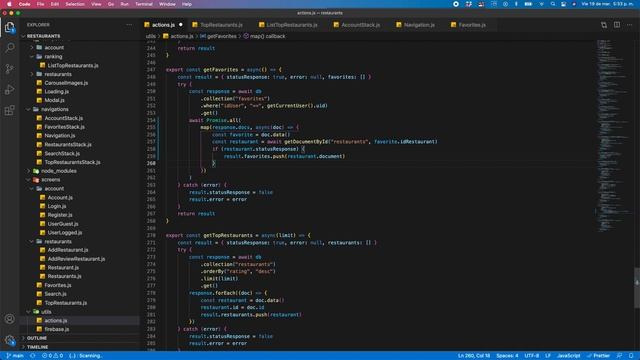Viewport: 640px width, 360px height.
Task: Open the Extensions view
Action: pos(9,110)
